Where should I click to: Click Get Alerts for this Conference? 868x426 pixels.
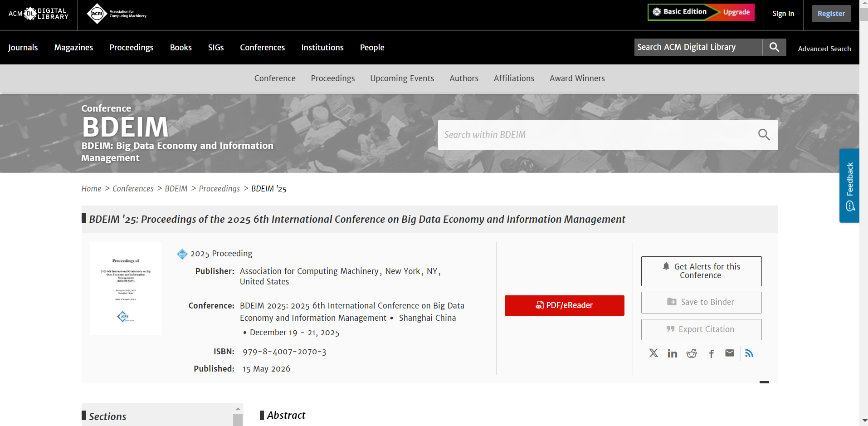click(x=701, y=271)
